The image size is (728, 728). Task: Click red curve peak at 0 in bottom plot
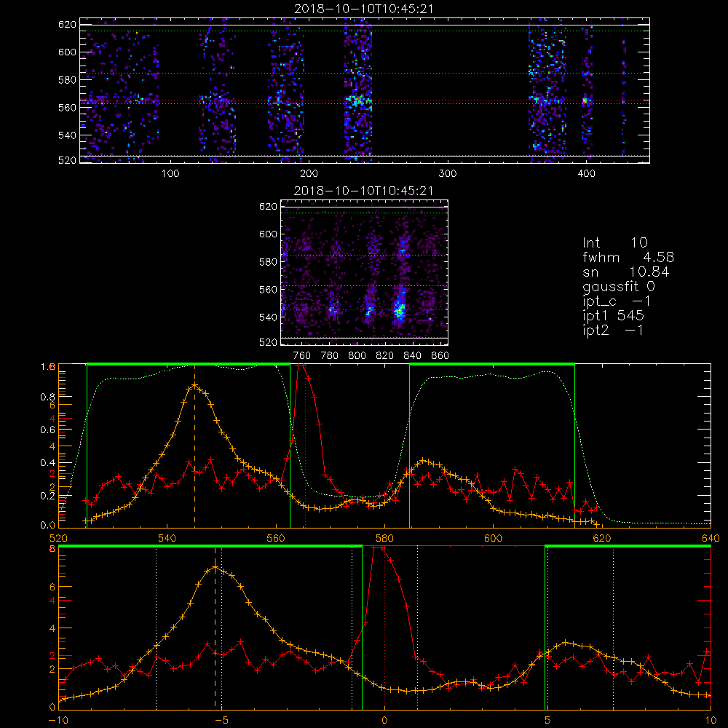click(x=380, y=548)
